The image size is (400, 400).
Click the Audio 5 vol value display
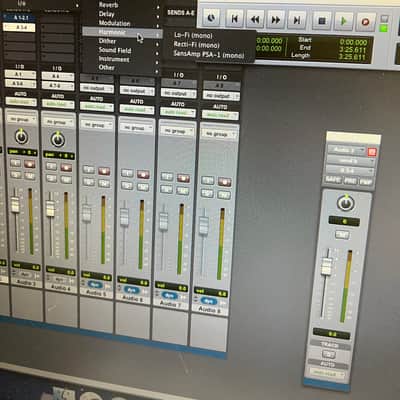pyautogui.click(x=97, y=276)
